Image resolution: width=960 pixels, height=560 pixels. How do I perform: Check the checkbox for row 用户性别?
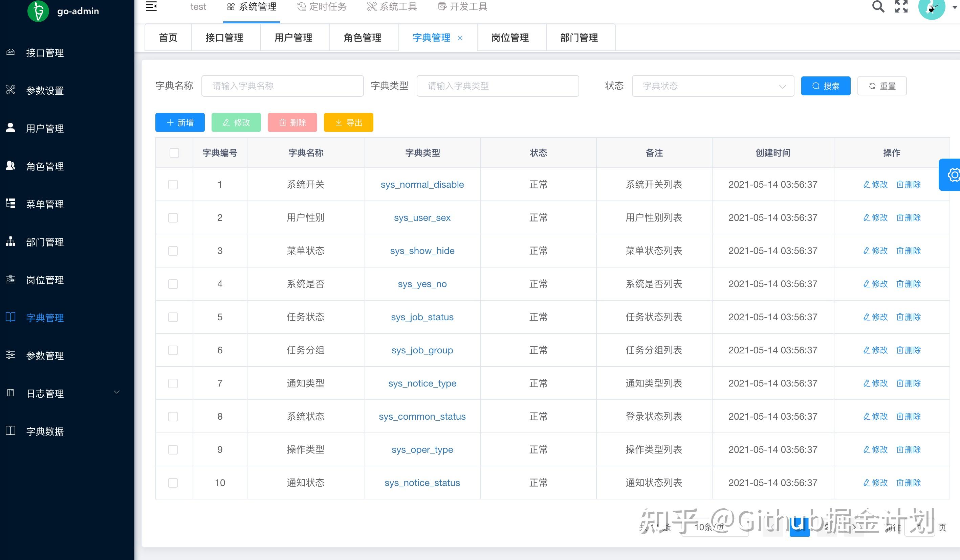(173, 217)
